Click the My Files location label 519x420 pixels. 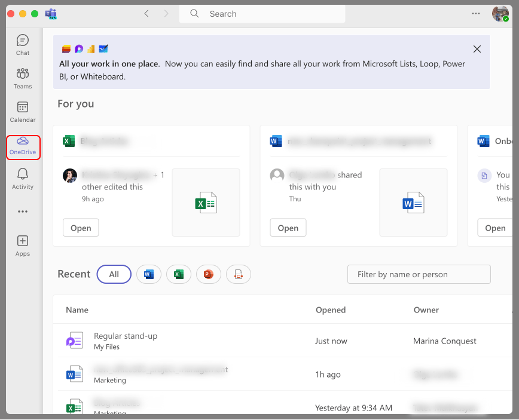pos(106,347)
